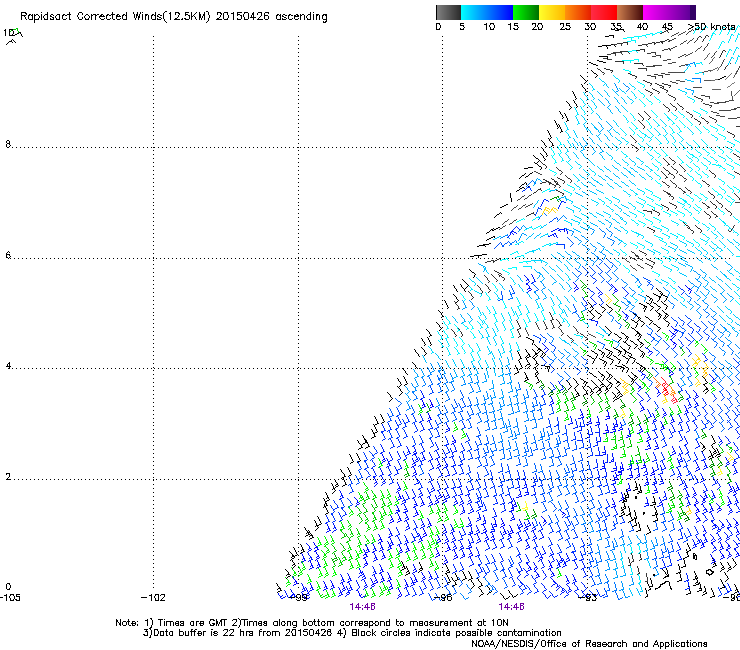This screenshot has height=650, width=740.
Task: Pick the red 30-35 knots color segment
Action: coord(604,12)
